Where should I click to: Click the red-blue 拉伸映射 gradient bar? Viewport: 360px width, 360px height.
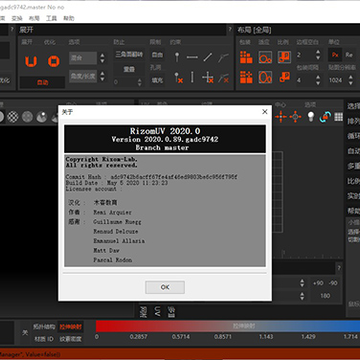228,326
